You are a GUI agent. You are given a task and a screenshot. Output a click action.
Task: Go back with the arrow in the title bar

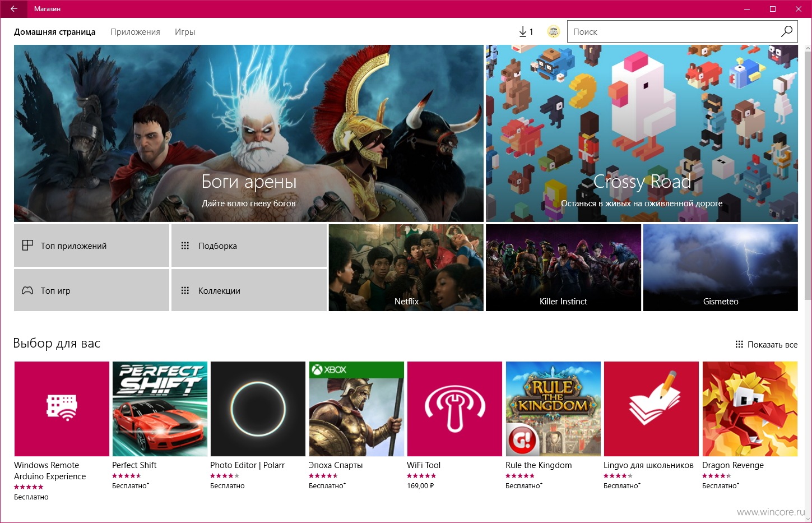[x=13, y=9]
